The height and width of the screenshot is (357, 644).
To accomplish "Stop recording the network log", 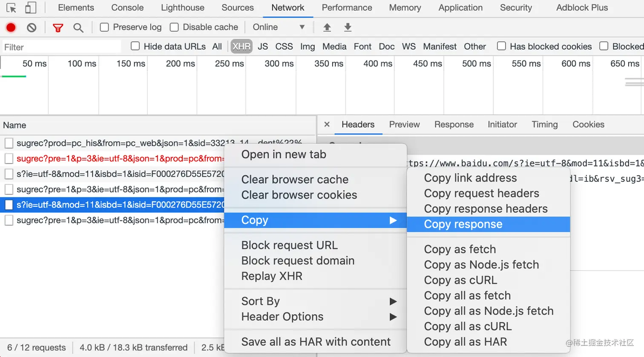I will [x=11, y=28].
